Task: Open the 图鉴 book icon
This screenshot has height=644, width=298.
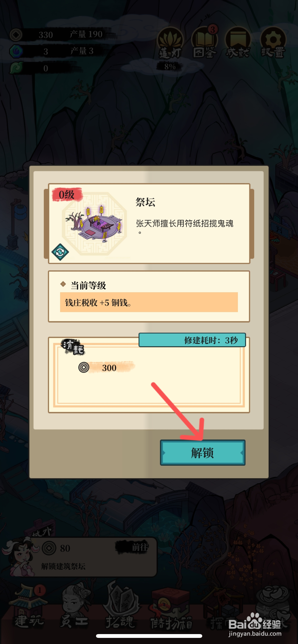Action: point(205,42)
